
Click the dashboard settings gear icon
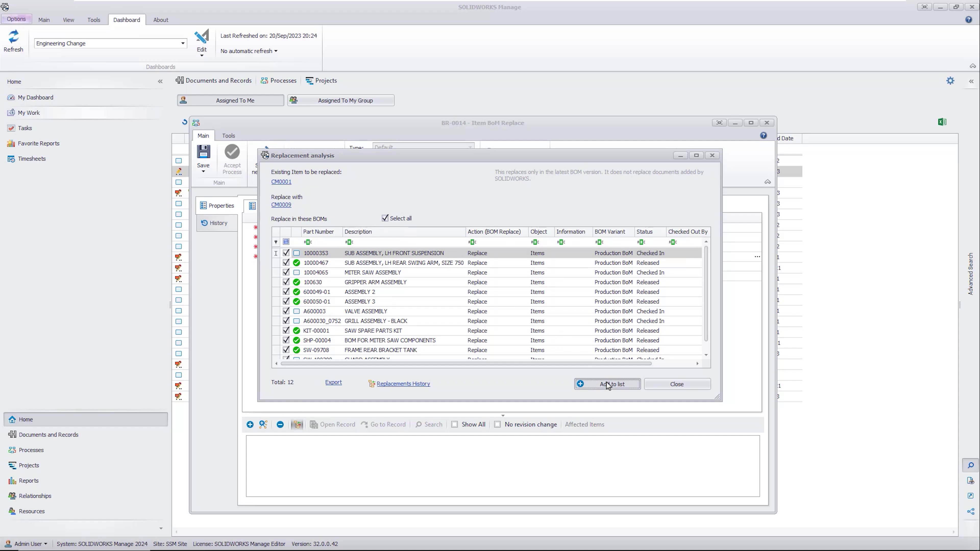pos(950,81)
